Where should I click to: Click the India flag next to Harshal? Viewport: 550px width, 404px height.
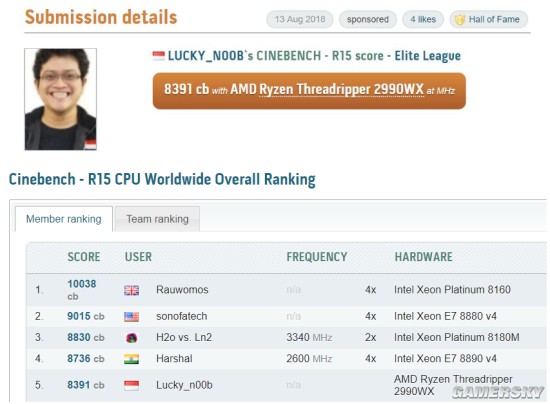click(x=132, y=359)
